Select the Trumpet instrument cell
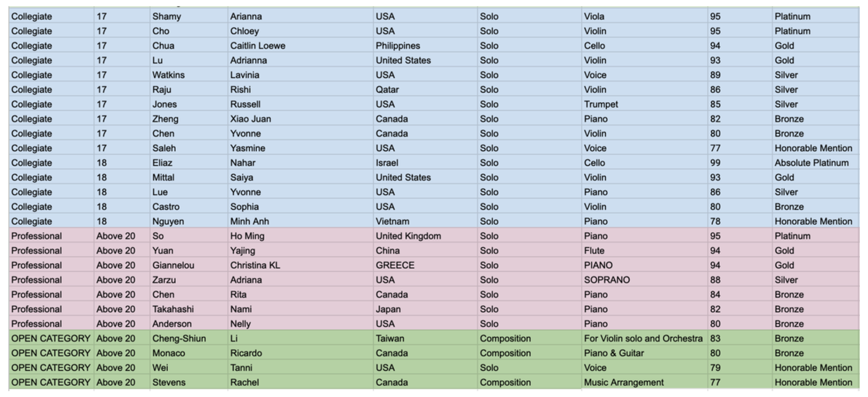The height and width of the screenshot is (397, 868). pos(601,104)
